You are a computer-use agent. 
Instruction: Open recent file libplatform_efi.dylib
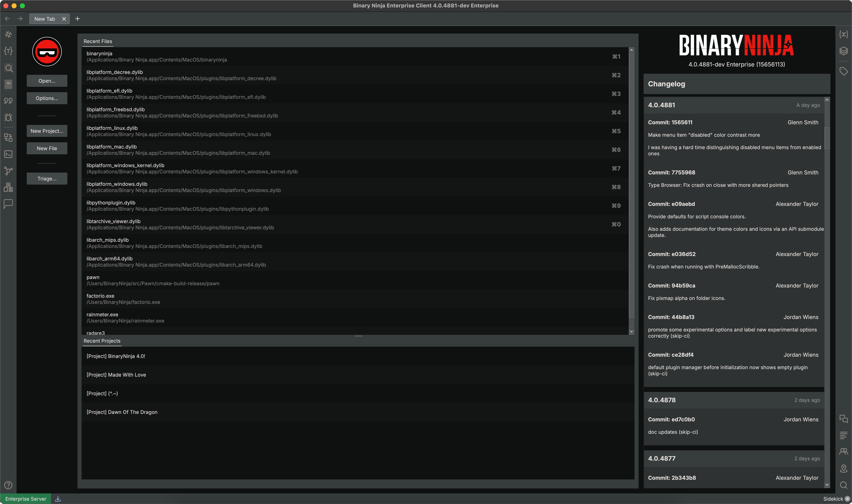click(355, 94)
